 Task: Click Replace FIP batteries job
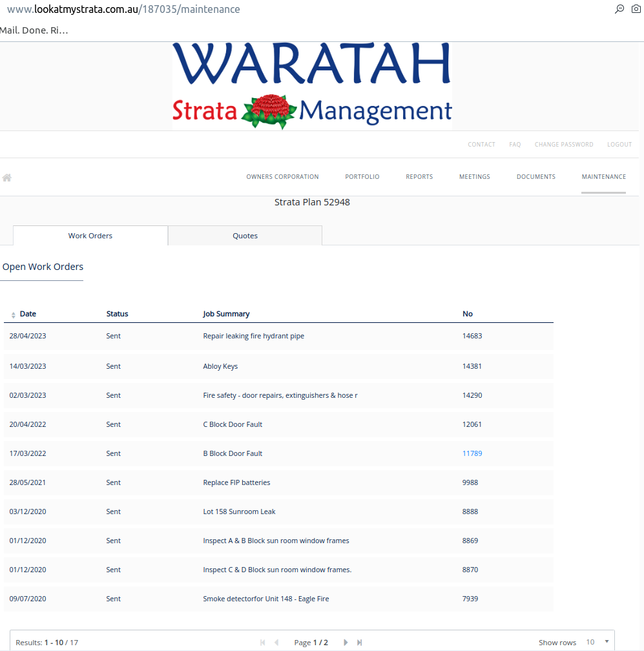click(236, 482)
